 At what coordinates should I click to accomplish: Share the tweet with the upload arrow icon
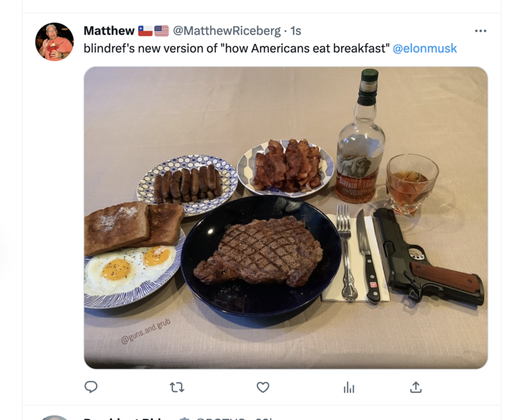[416, 387]
